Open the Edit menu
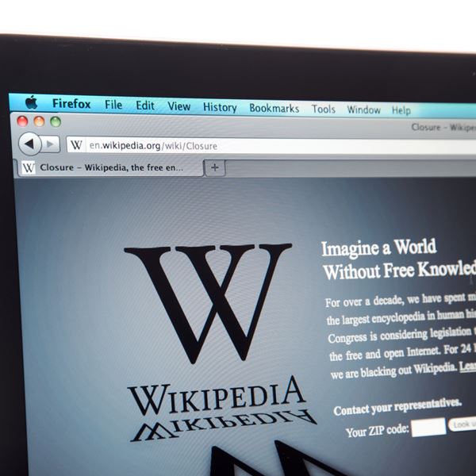 (145, 106)
